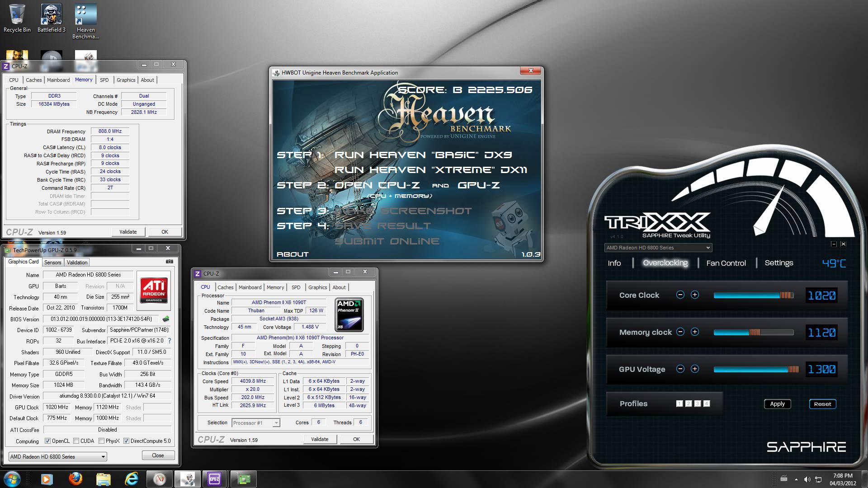Click SAVE RESULT step in Heaven app

(x=382, y=226)
